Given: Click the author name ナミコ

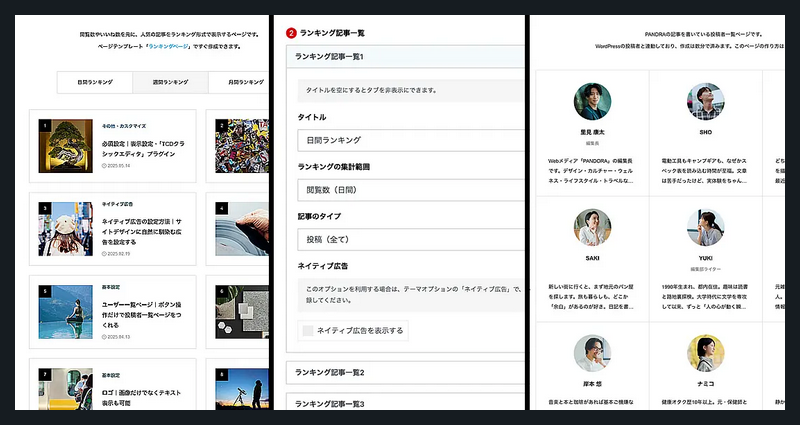Looking at the screenshot, I should (x=706, y=384).
